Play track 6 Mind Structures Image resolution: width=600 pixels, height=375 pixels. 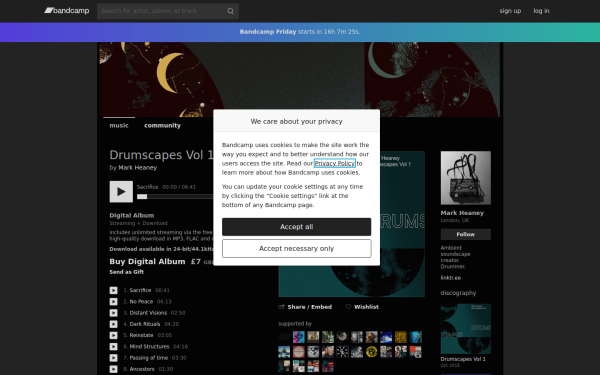pyautogui.click(x=114, y=347)
